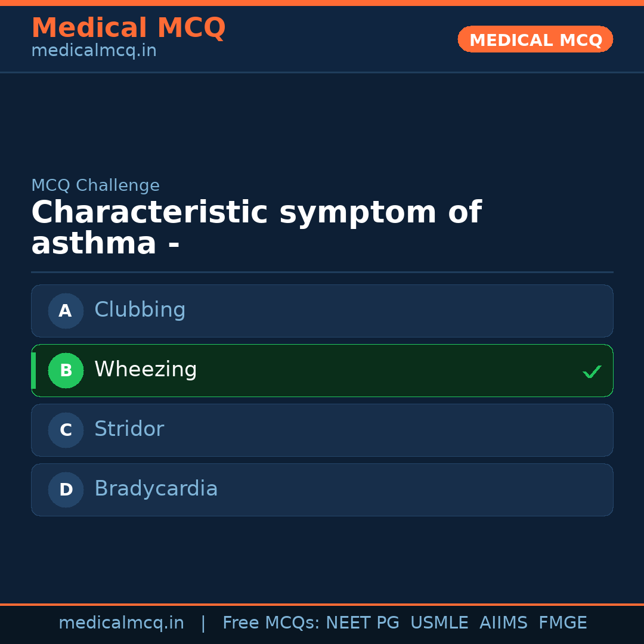Select answer option D Bradycardia
The height and width of the screenshot is (644, 644).
322,490
